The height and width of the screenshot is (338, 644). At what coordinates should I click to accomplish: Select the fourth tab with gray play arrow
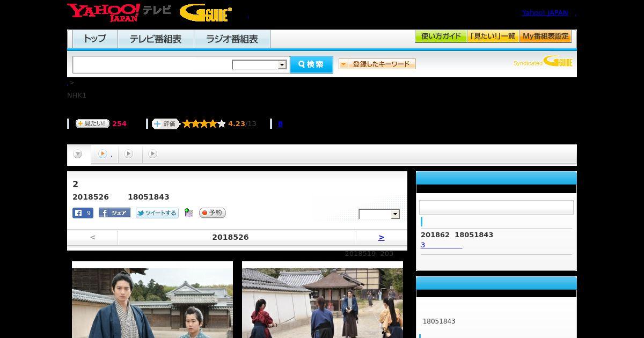(x=153, y=154)
